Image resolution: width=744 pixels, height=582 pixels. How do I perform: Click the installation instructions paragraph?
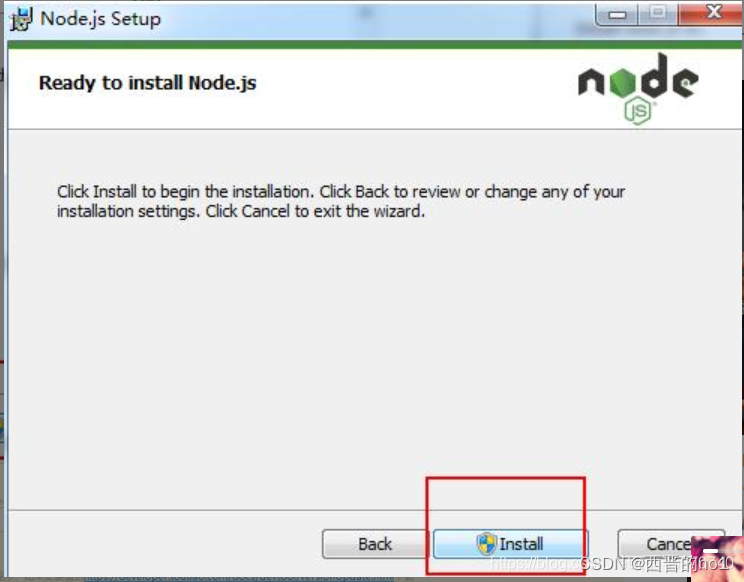(341, 201)
